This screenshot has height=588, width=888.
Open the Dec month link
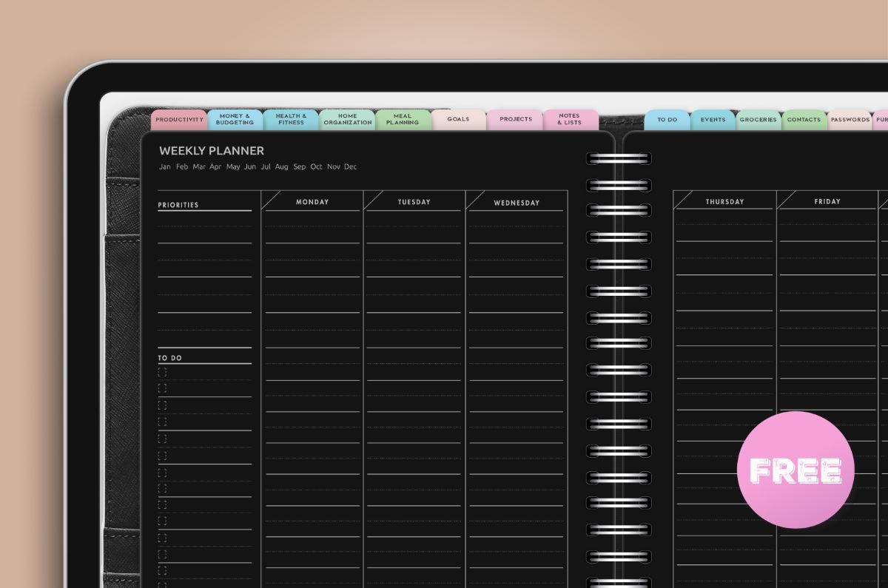(351, 167)
